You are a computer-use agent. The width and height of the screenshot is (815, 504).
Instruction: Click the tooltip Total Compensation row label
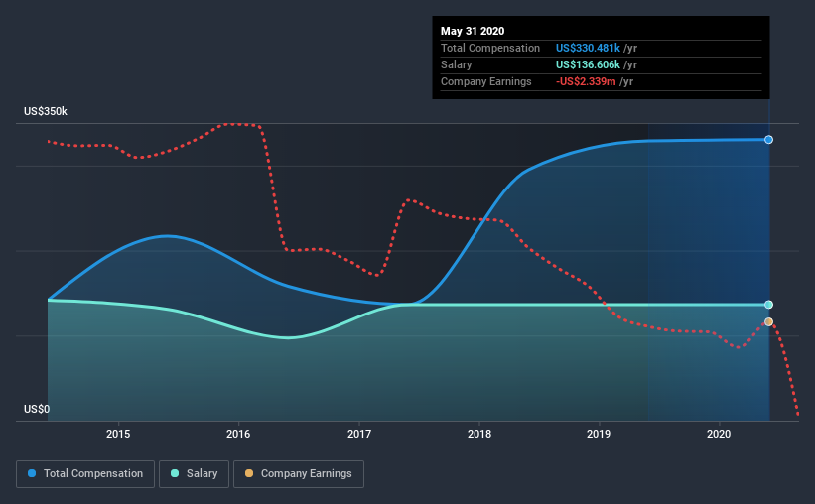(x=490, y=48)
